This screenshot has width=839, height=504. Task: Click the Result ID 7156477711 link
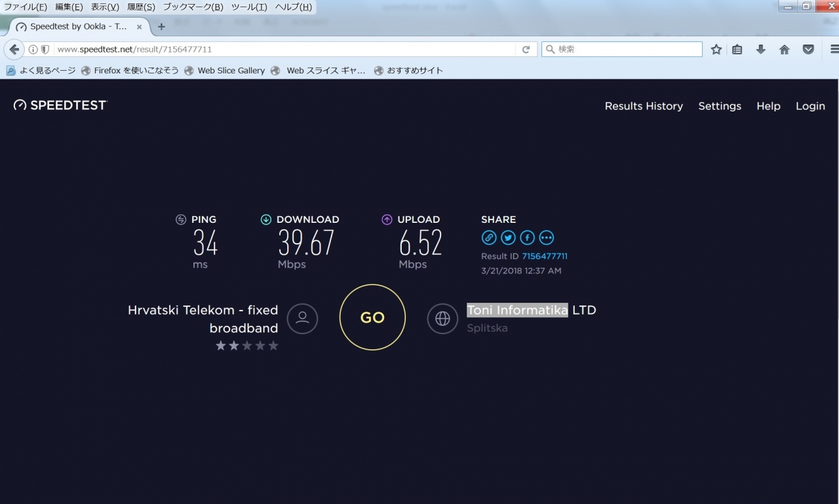[544, 256]
